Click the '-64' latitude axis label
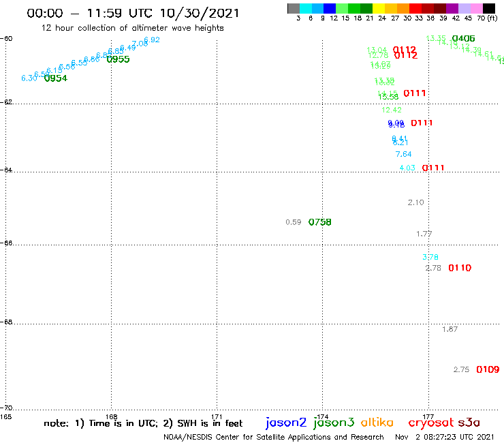Screen dimensions: 504x443 pos(6,170)
